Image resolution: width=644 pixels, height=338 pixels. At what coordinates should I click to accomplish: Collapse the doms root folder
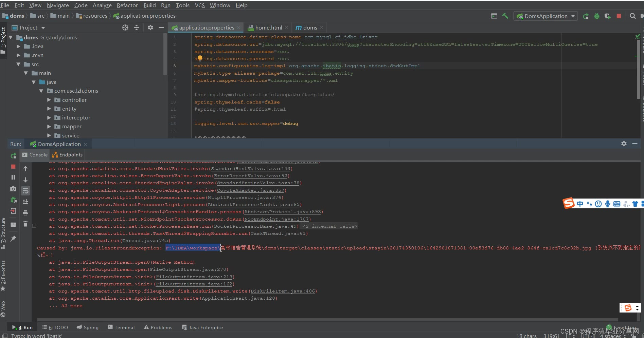pos(11,37)
